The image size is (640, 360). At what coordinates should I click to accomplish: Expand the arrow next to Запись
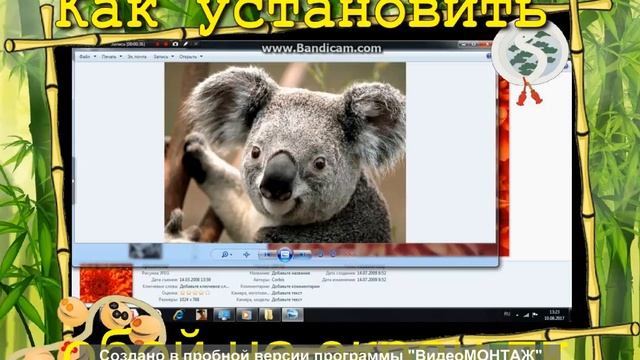click(x=173, y=56)
